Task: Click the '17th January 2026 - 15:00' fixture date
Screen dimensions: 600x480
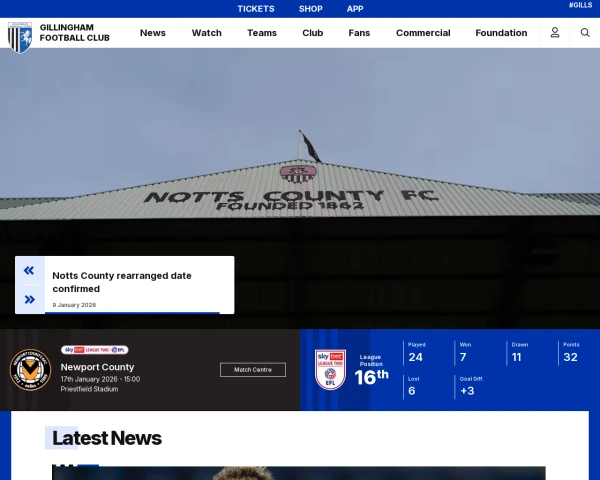Action: pyautogui.click(x=100, y=379)
